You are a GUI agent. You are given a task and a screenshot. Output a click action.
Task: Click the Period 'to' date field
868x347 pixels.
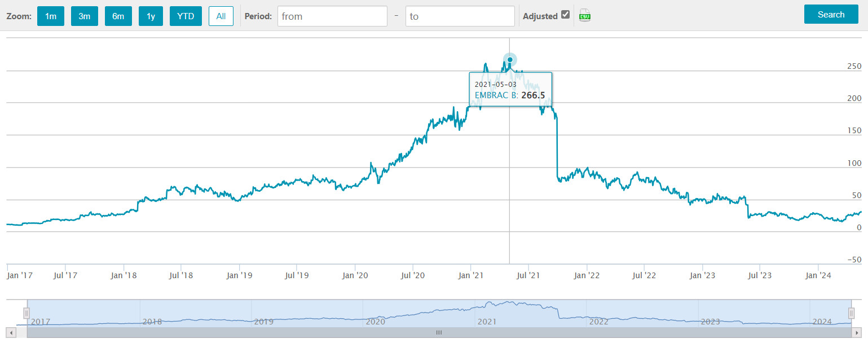[460, 16]
